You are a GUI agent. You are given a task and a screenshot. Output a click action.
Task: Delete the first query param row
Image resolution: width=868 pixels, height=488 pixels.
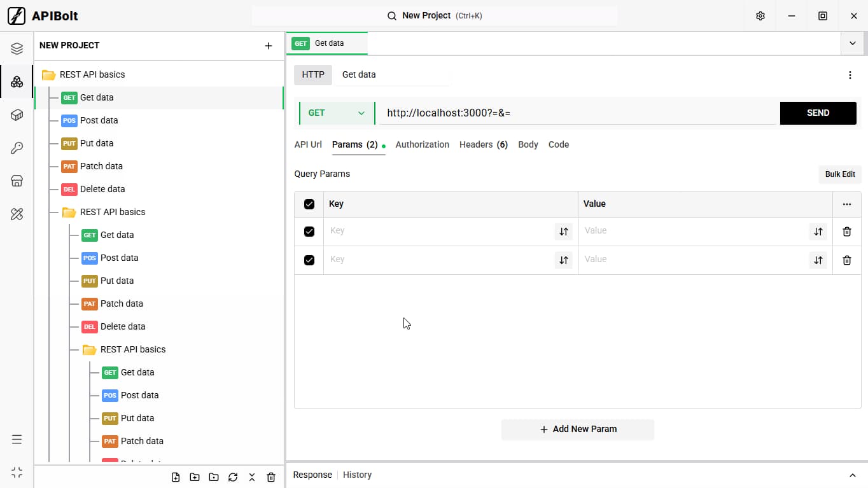847,232
